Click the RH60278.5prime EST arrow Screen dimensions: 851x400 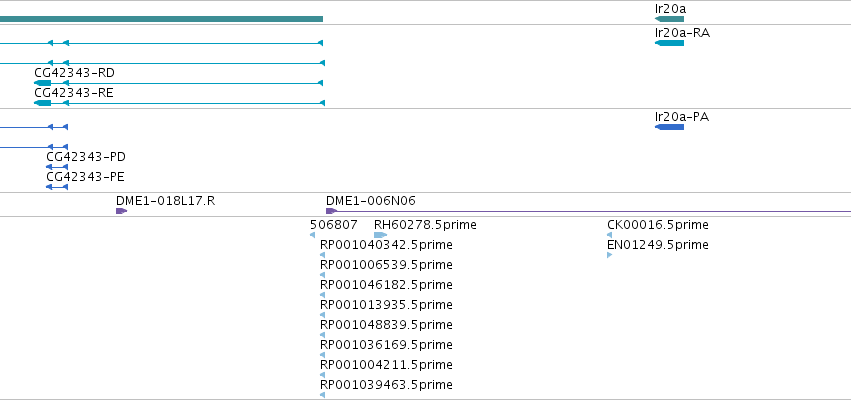tap(380, 235)
